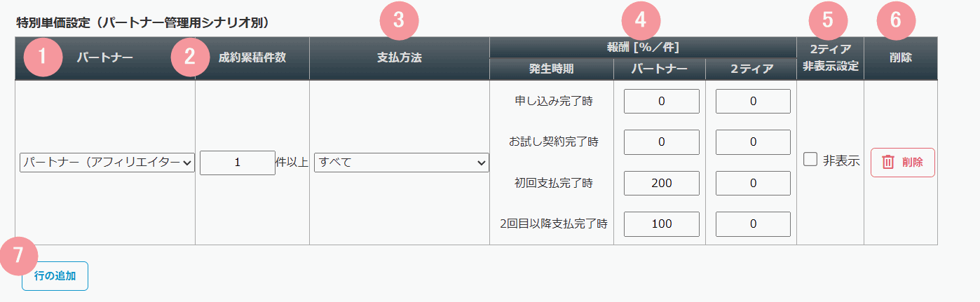Open the パートナー（アフィリエイター） dropdown
Image resolution: width=980 pixels, height=302 pixels.
[107, 163]
